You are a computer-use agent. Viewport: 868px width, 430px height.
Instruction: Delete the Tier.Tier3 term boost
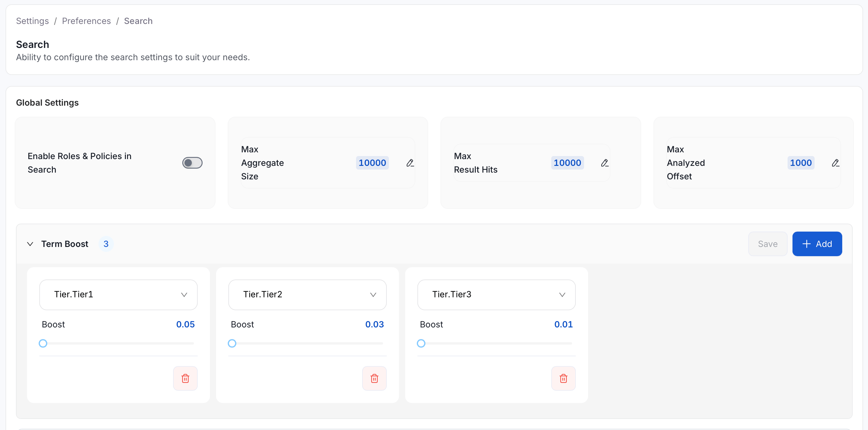pos(564,378)
